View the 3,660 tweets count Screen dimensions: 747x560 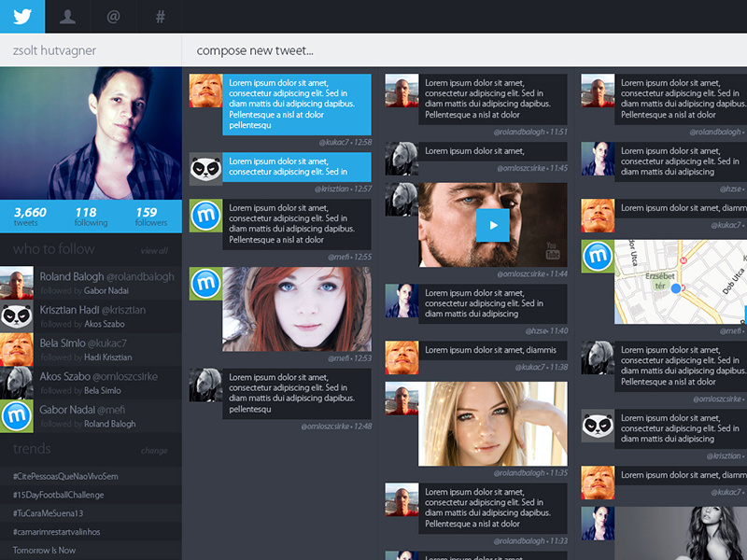click(30, 217)
